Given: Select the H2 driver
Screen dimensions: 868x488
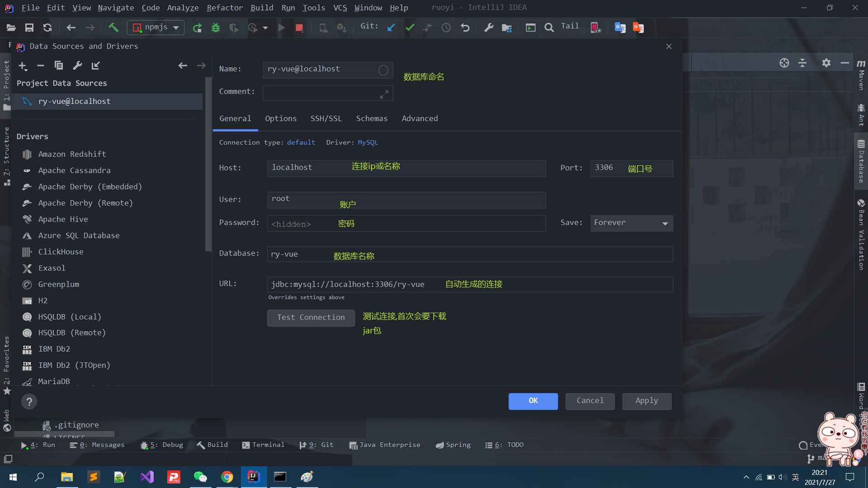Looking at the screenshot, I should point(107,301).
